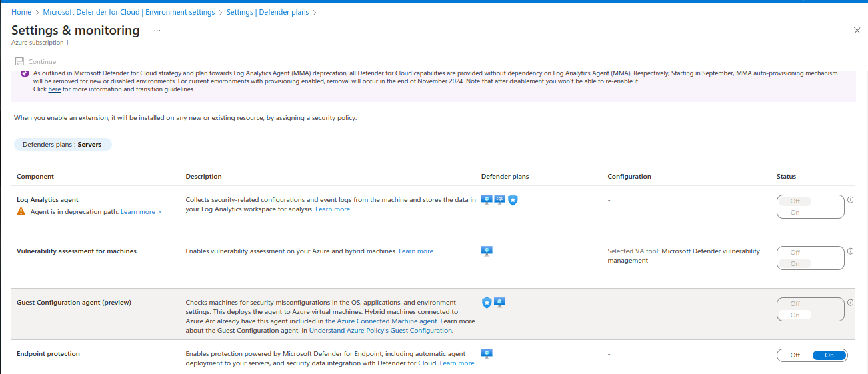Open Learn more link under Agent deprecation warning

pyautogui.click(x=141, y=212)
